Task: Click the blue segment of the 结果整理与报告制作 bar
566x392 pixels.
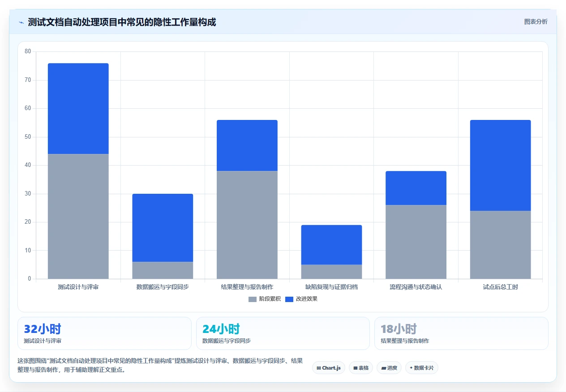Action: (247, 145)
